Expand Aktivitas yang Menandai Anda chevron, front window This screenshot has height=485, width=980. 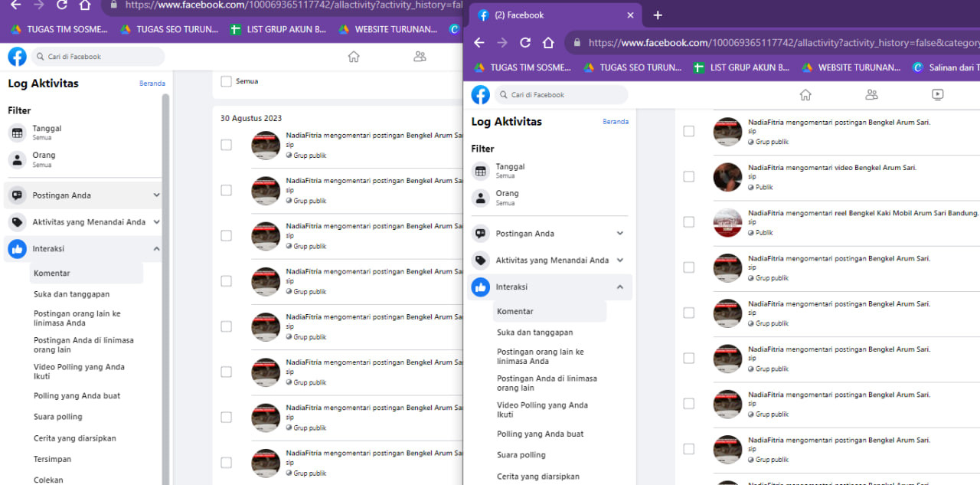(620, 261)
